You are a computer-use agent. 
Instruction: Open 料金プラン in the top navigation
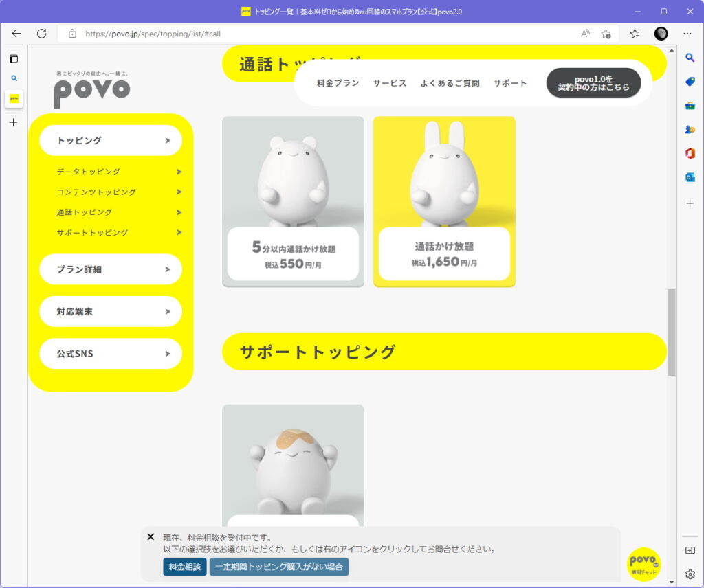338,83
